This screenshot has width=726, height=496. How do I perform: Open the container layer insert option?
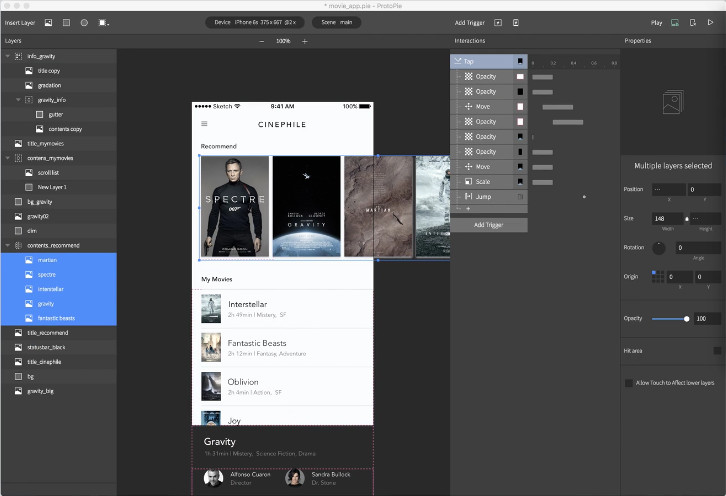[x=104, y=22]
